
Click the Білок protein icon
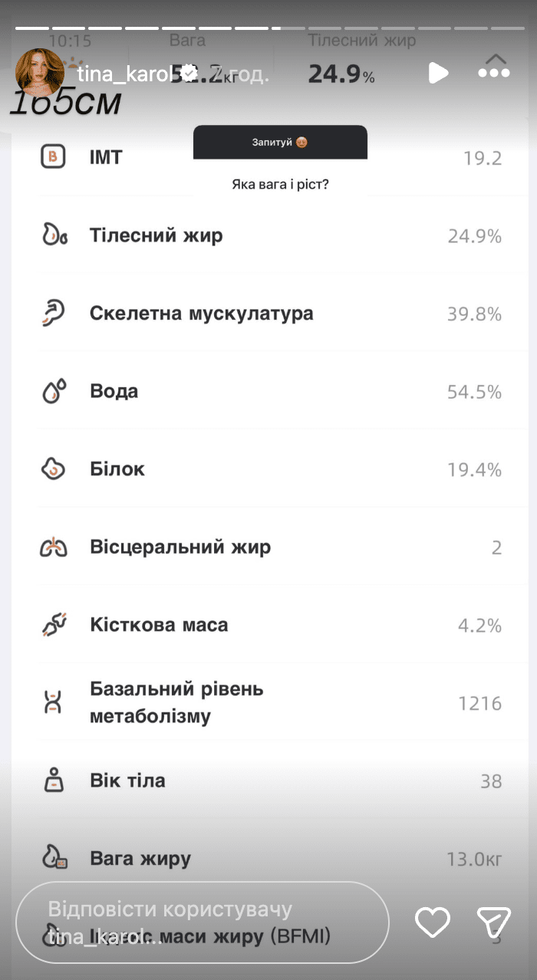(54, 469)
